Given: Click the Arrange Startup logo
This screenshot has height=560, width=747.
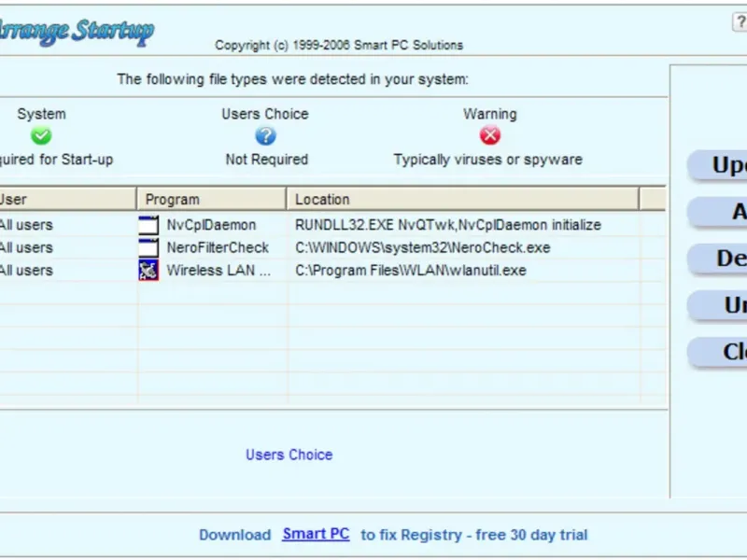Looking at the screenshot, I should [x=76, y=32].
